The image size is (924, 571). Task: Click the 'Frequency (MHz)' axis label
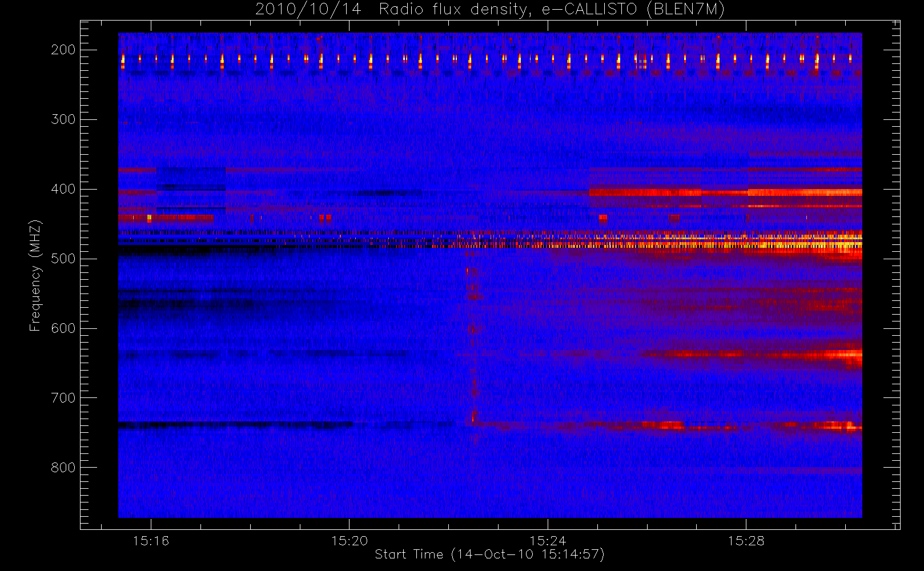35,275
